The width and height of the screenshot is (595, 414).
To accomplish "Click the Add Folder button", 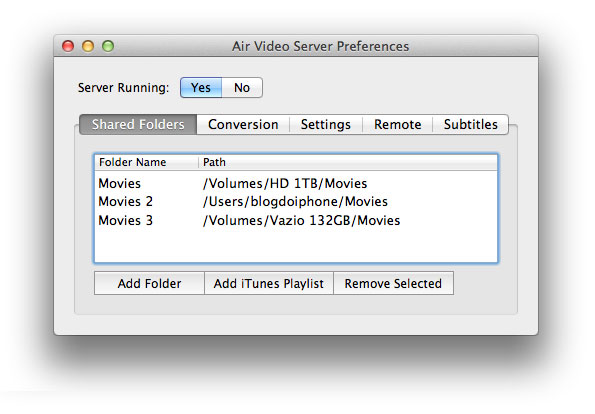I will 149,283.
